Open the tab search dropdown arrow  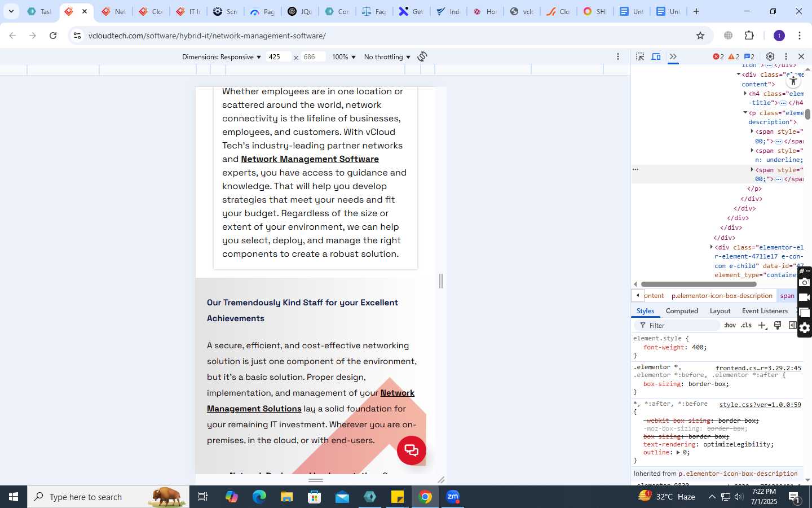(11, 11)
